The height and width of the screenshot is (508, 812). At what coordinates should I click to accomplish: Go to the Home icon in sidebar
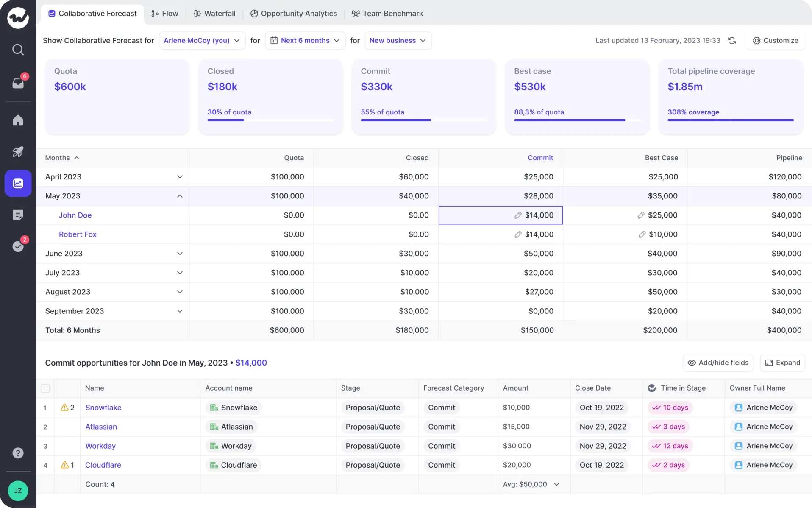pyautogui.click(x=18, y=120)
